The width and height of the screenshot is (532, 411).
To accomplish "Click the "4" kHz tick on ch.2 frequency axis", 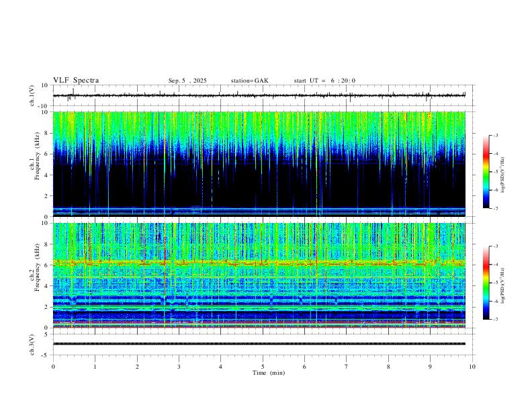I will 46,286.
